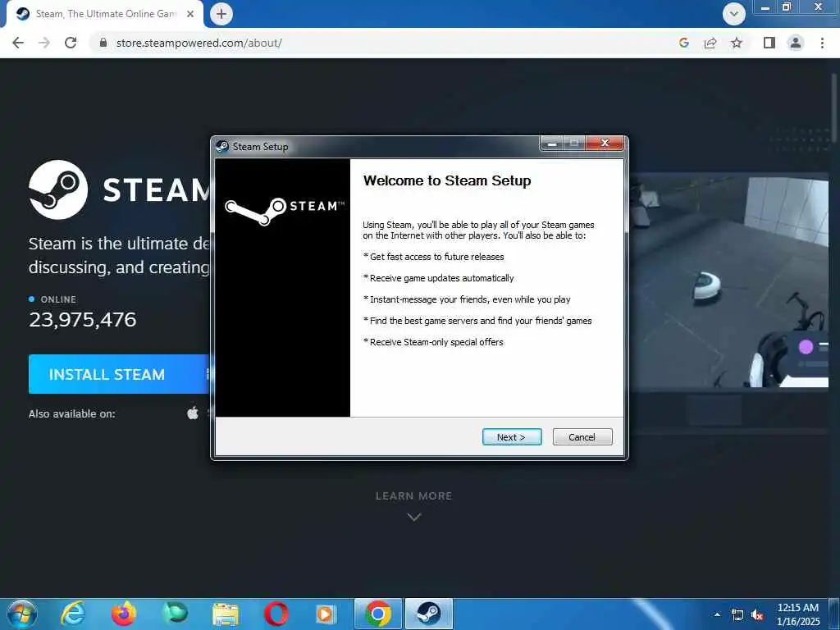Click the Apple platform icon
Screen dimensions: 840x630
pyautogui.click(x=193, y=413)
